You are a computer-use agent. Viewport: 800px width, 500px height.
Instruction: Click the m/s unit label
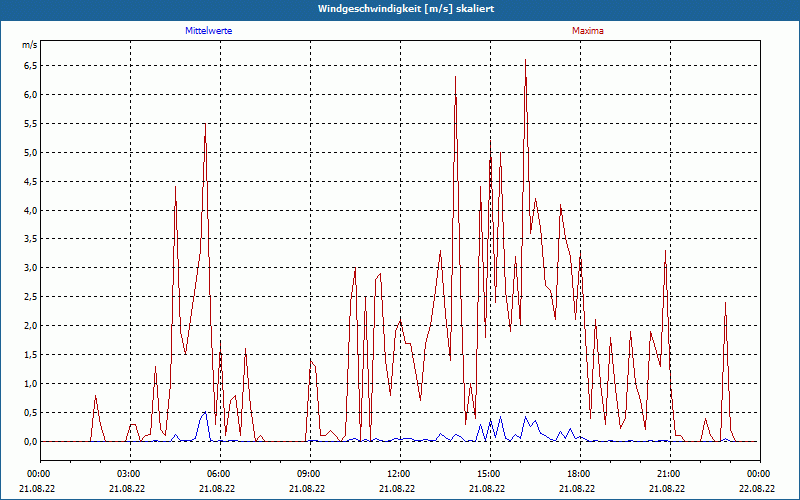pos(30,45)
